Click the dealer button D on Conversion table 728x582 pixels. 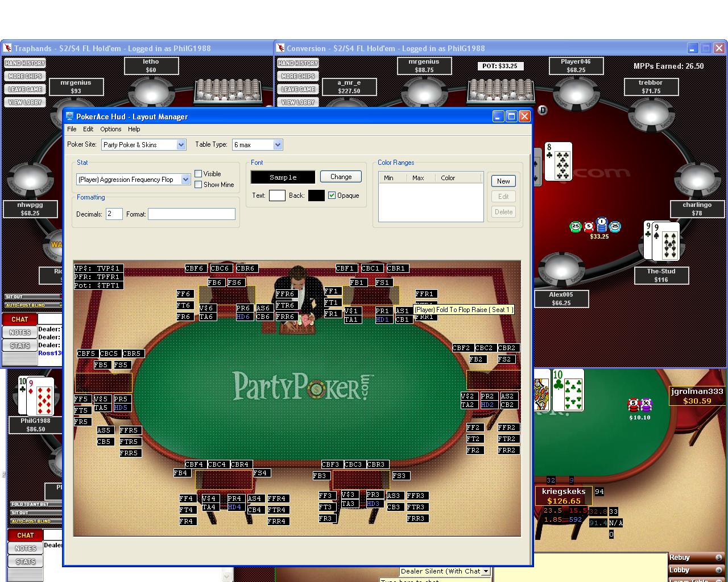coord(542,110)
